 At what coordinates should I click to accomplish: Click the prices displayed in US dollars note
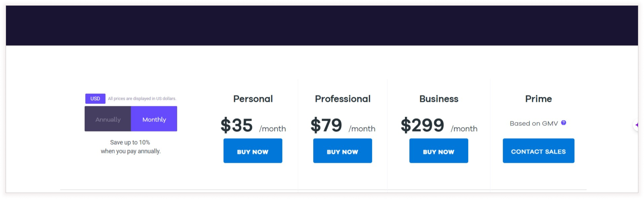(142, 99)
